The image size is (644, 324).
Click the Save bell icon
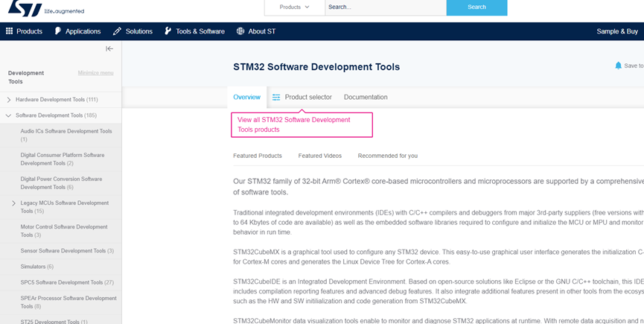point(618,66)
